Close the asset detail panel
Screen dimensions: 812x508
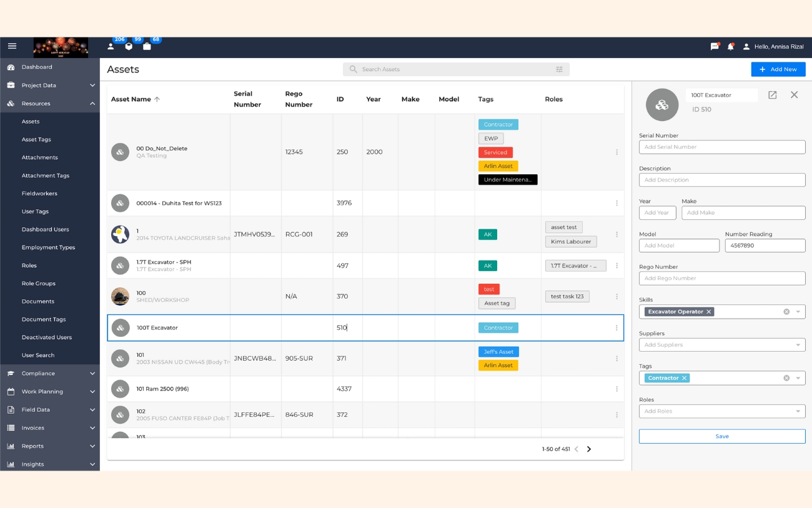click(794, 95)
